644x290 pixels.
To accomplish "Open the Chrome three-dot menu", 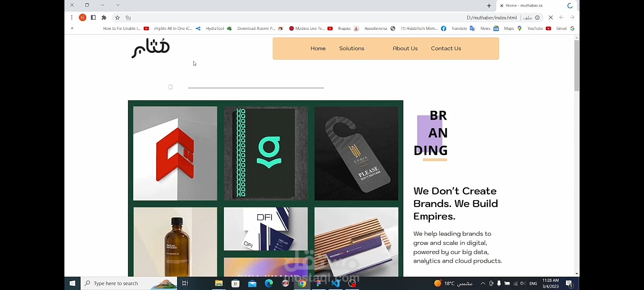I will pyautogui.click(x=72, y=17).
